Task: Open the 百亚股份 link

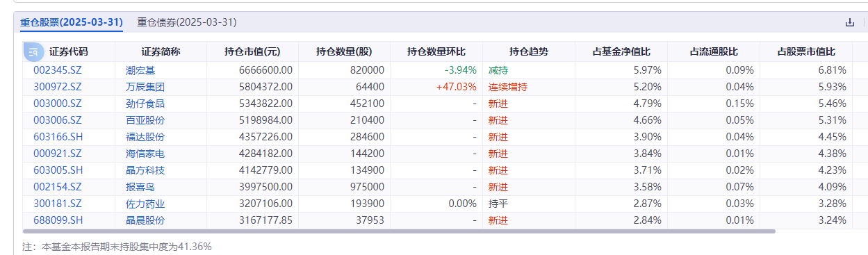Action: coord(145,120)
